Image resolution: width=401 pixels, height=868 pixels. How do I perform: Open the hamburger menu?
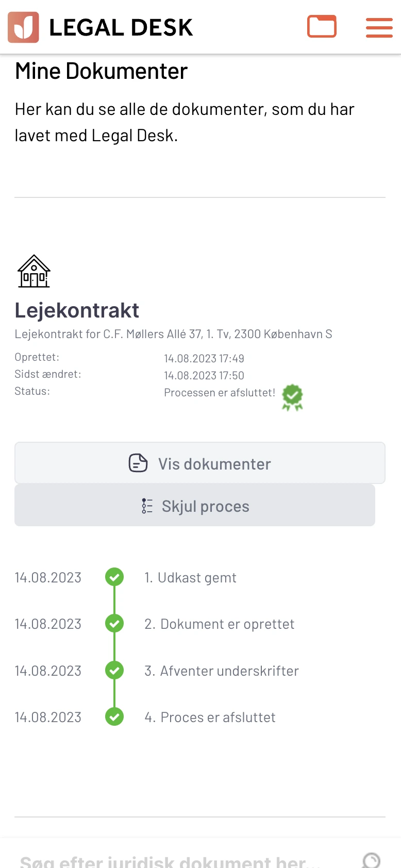(379, 27)
